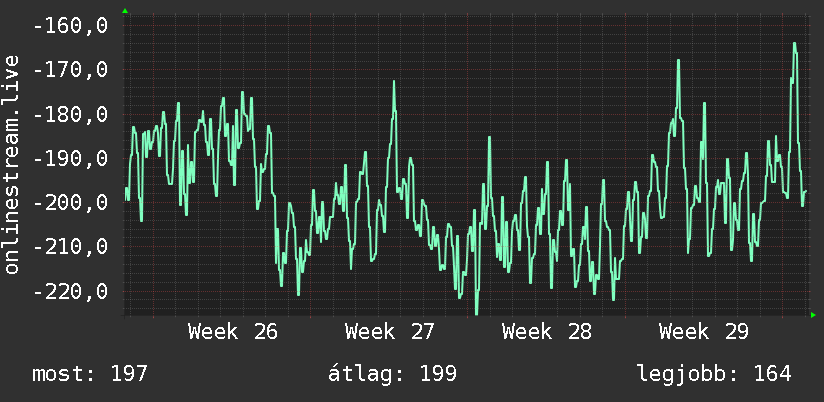Click the -180,0 y-axis value

[x=70, y=115]
